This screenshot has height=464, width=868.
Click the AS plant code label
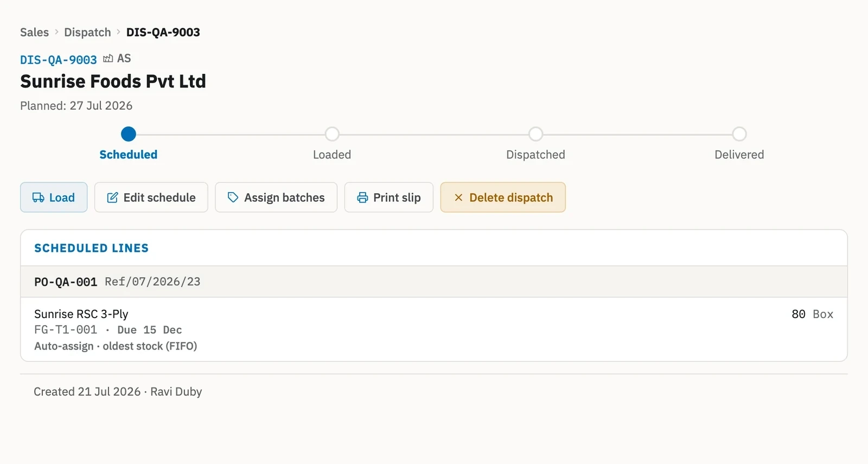coord(124,58)
